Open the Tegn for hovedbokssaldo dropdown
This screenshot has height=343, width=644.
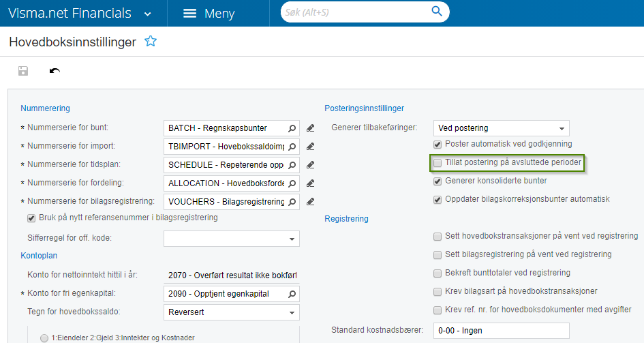(292, 312)
